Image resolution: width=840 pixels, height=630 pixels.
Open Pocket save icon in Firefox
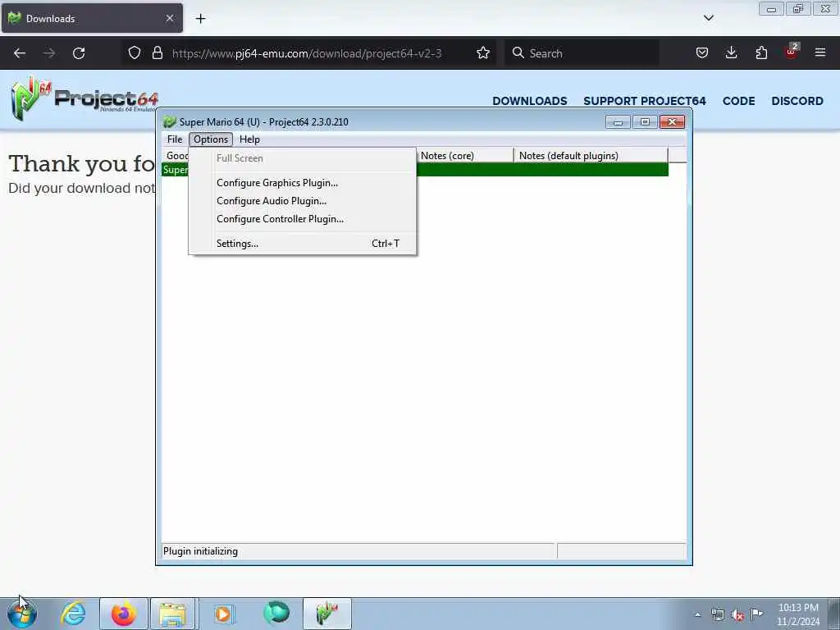(x=702, y=53)
